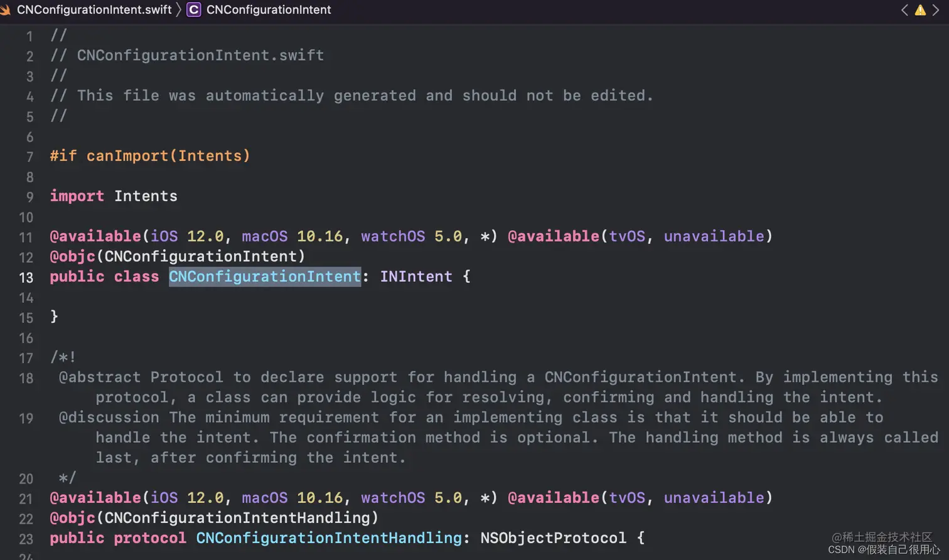
Task: Click '@objc(CNConfigurationIntent)' on line 12
Action: [178, 256]
